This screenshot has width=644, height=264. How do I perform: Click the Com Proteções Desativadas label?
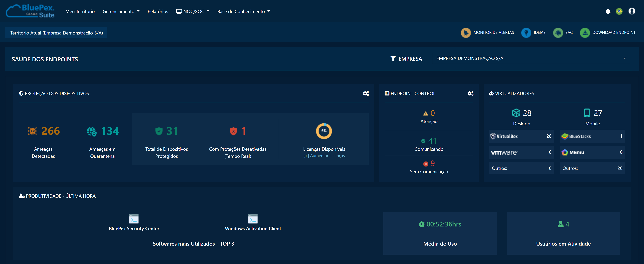[x=238, y=153]
